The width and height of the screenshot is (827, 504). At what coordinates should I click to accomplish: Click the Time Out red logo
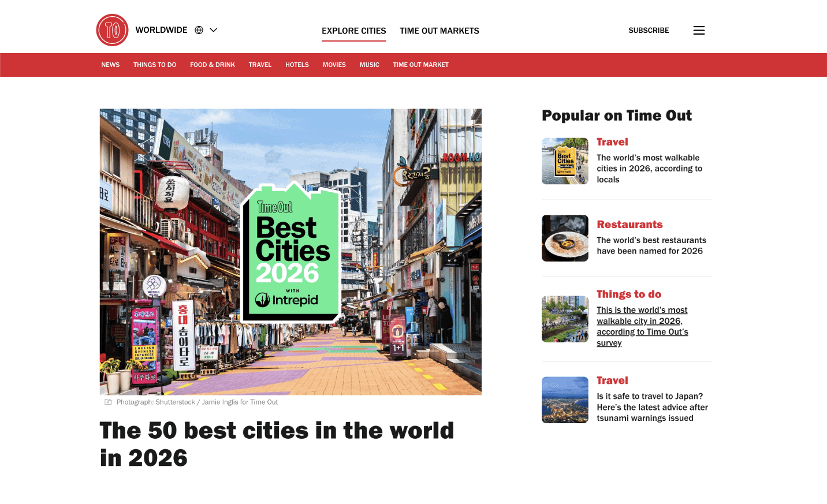point(112,30)
